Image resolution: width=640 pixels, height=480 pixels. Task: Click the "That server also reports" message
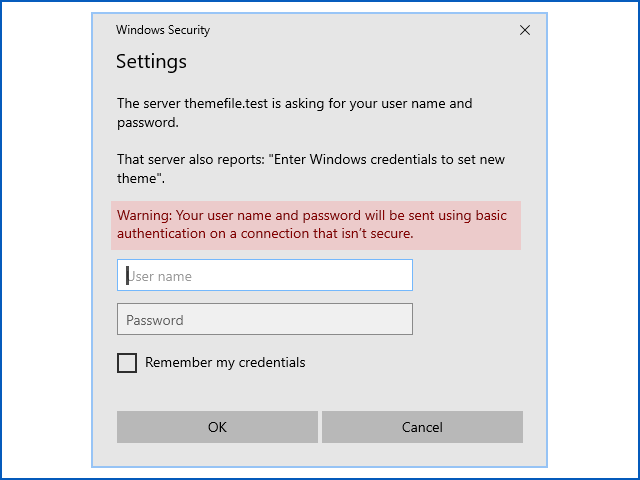tap(191, 160)
